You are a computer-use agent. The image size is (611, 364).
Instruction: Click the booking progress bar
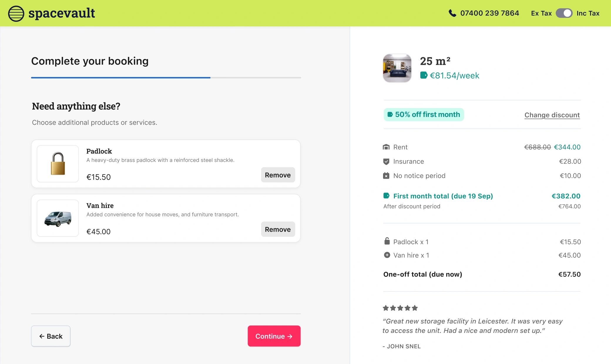pyautogui.click(x=166, y=77)
